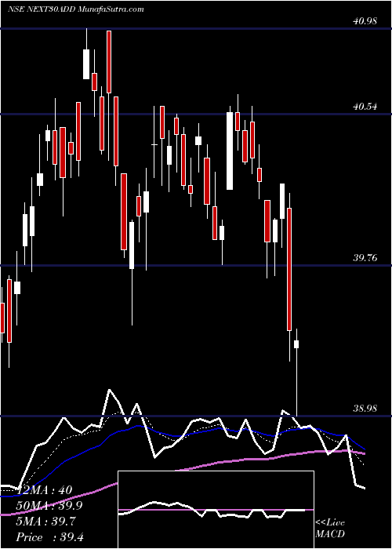392x549 pixels.
Task: Click the 39.76 price level label
Action: [x=365, y=258]
